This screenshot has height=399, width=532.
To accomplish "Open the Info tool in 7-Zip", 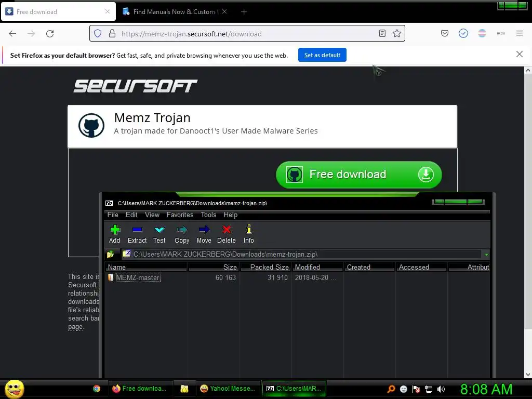I will (249, 234).
